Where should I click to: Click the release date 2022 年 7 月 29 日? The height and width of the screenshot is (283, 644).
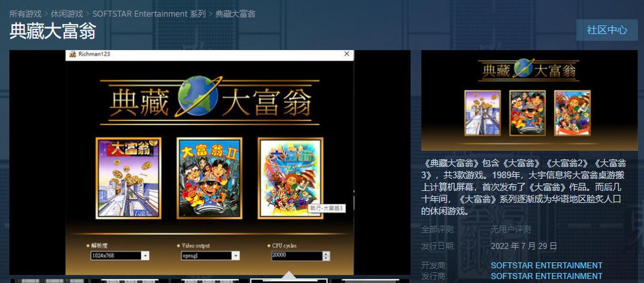coord(524,246)
